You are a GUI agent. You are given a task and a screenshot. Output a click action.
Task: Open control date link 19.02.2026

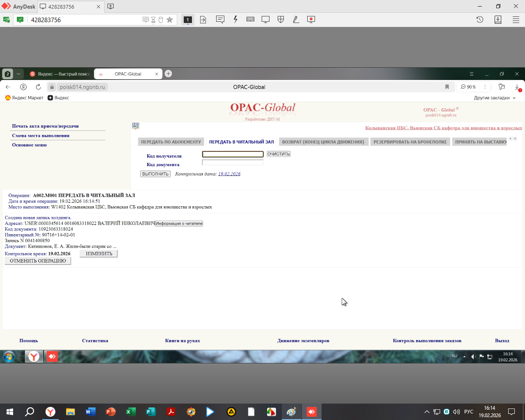tap(229, 174)
